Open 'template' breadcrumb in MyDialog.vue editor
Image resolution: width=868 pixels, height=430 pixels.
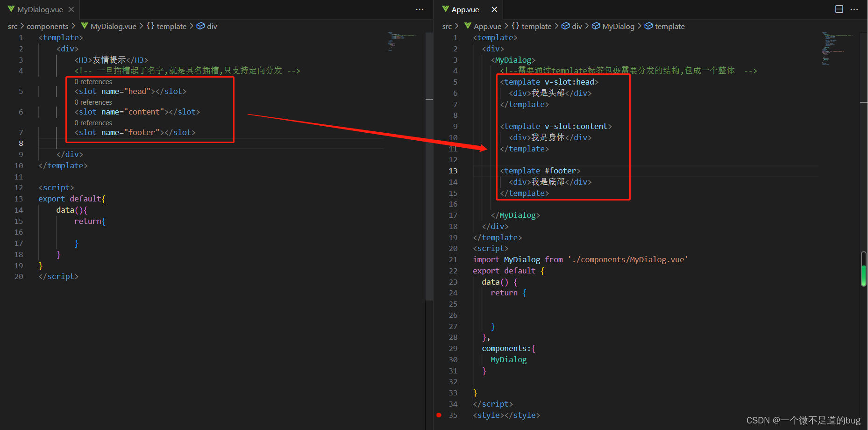point(167,27)
